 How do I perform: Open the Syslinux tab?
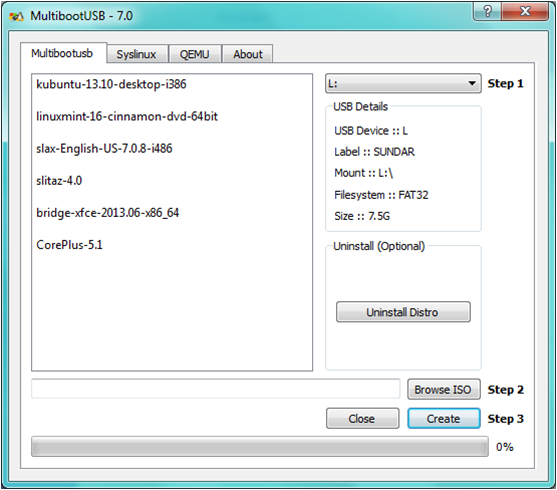click(137, 54)
